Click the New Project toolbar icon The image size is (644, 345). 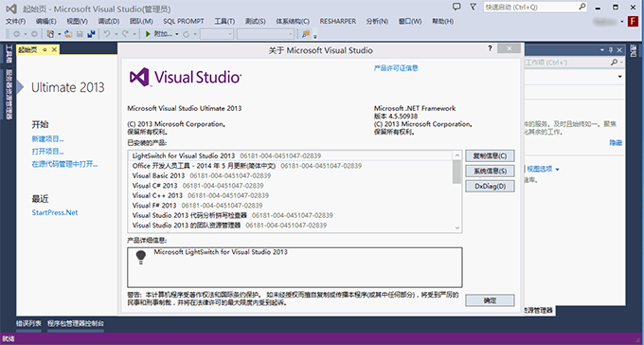(50, 34)
